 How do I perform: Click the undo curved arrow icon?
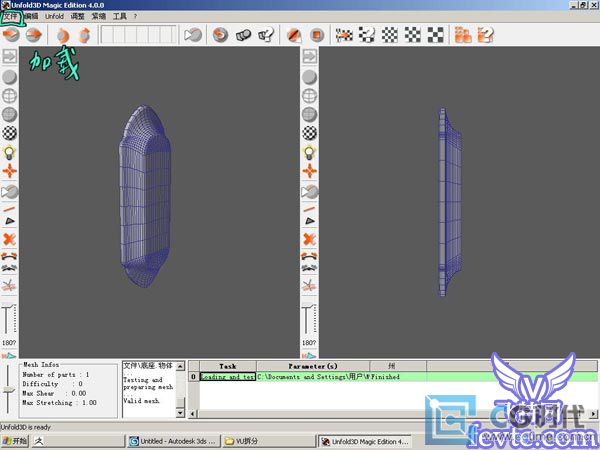tap(62, 35)
